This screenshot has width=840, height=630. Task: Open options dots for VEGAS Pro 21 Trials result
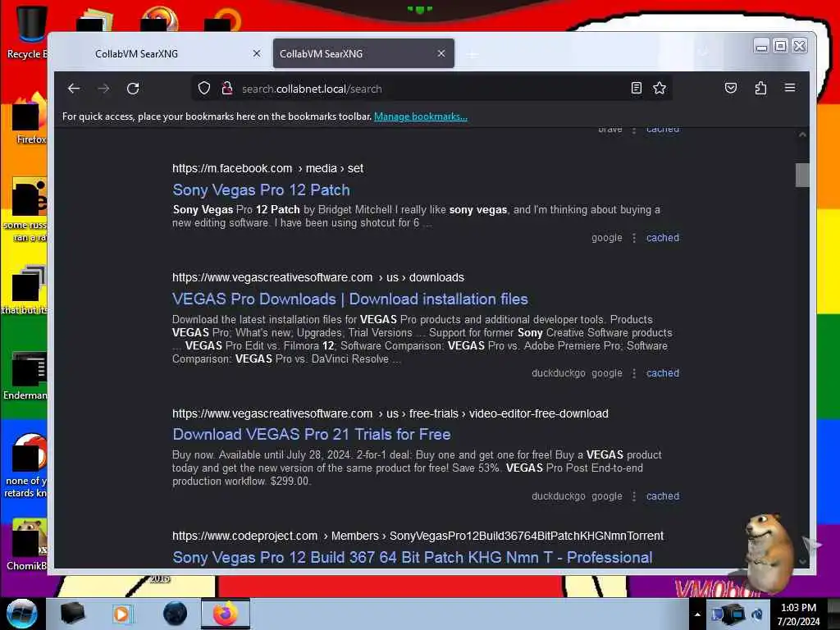click(634, 496)
